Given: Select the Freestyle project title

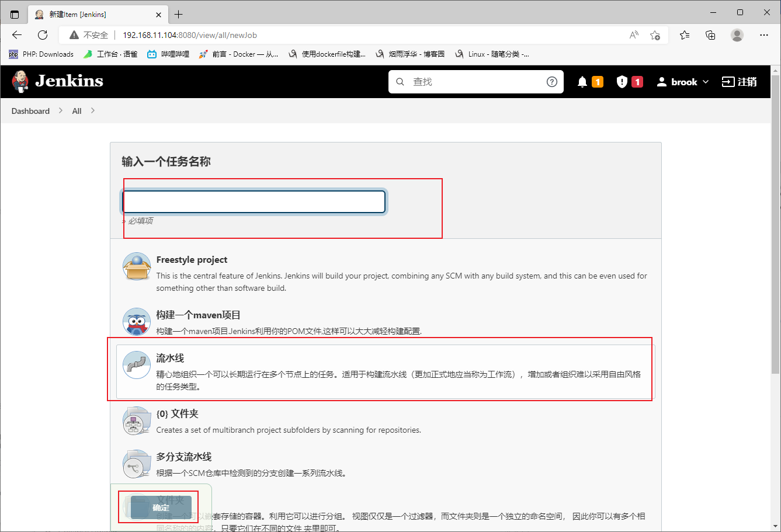Looking at the screenshot, I should point(192,260).
